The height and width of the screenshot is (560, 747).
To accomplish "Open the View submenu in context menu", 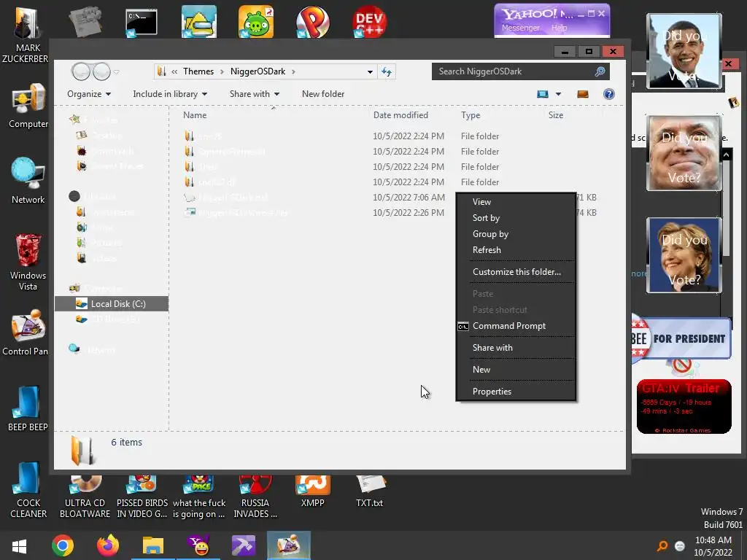I will 516,202.
